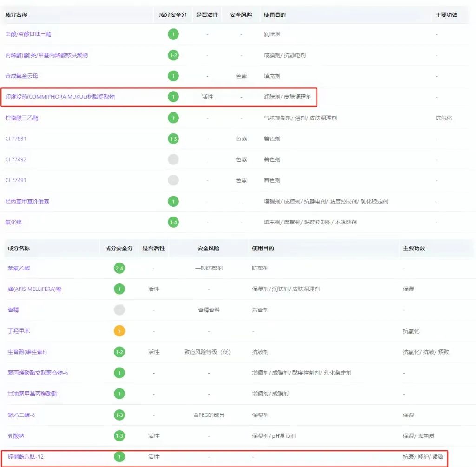Click the 聚乙二醇-8 ingredient name

[21, 415]
